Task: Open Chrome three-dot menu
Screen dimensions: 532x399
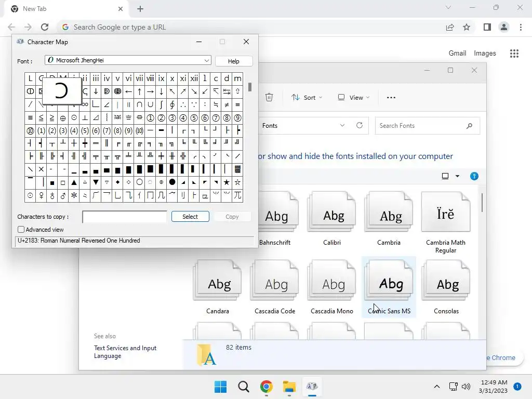Action: pos(521,27)
